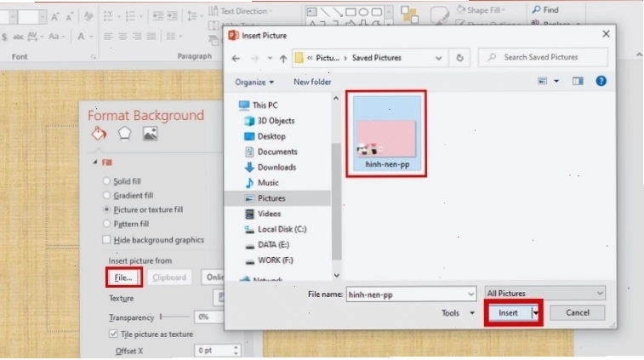Open the blue Help question mark

[x=601, y=81]
